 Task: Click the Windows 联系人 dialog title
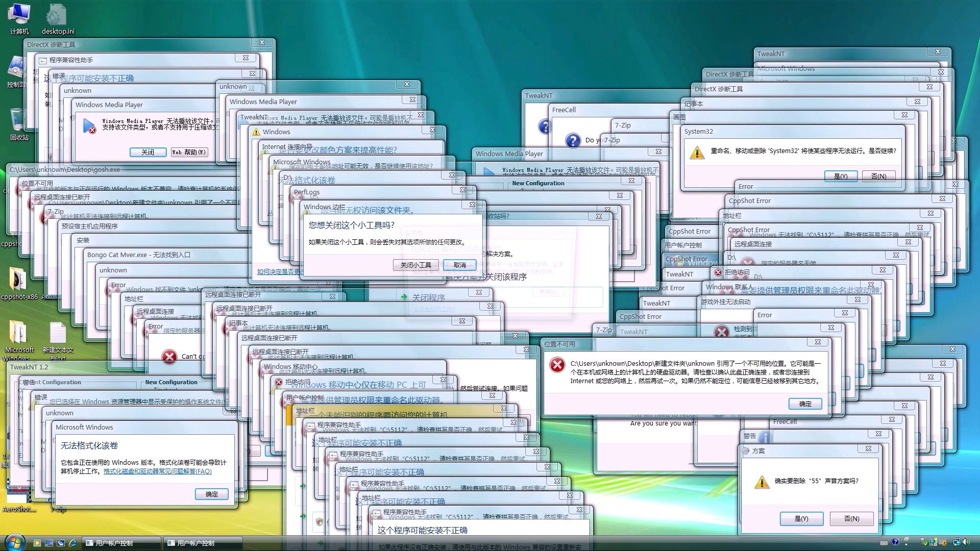(729, 287)
